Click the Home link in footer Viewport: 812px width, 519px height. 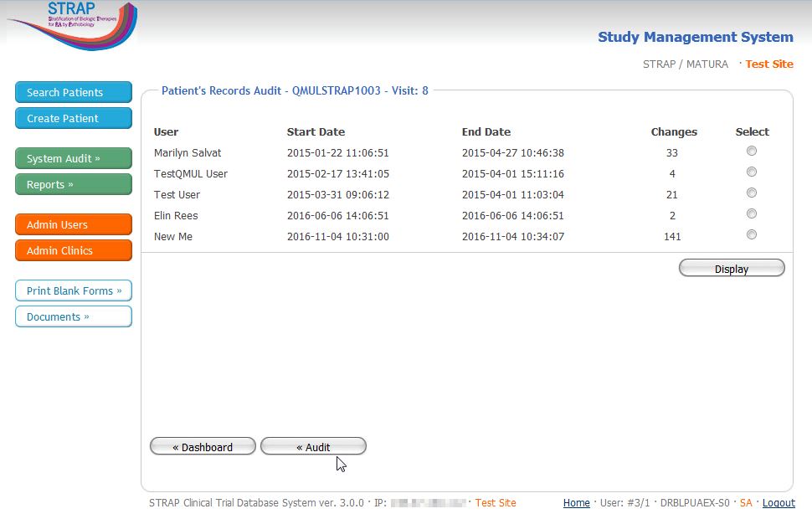(x=576, y=503)
